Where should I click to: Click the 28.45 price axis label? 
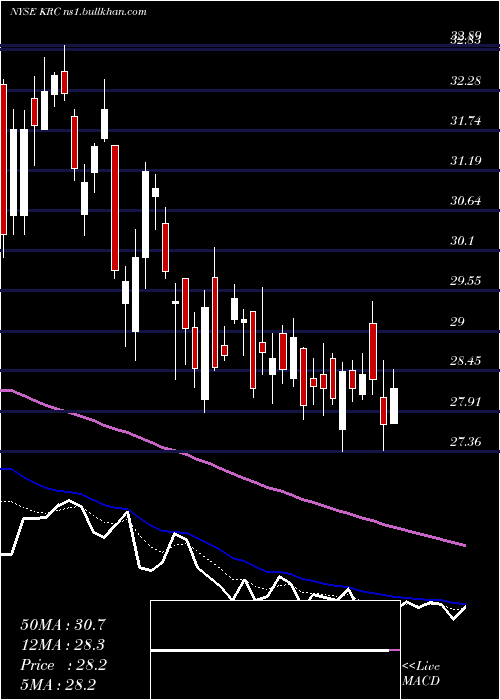click(466, 361)
